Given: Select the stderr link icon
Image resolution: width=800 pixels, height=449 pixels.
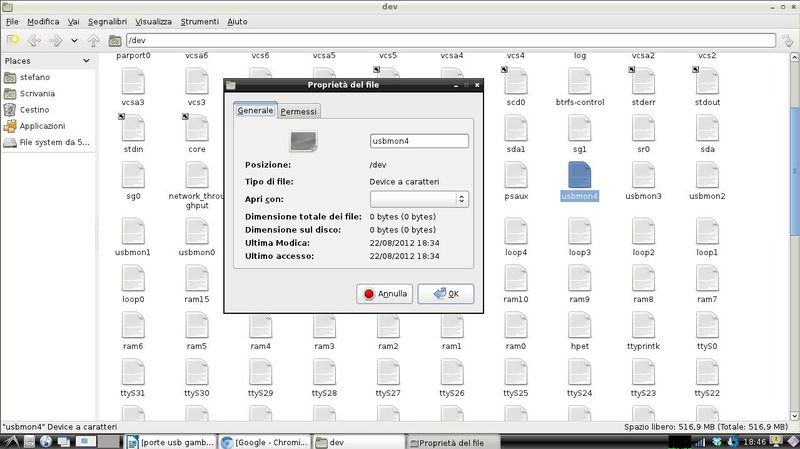Looking at the screenshot, I should [x=643, y=81].
